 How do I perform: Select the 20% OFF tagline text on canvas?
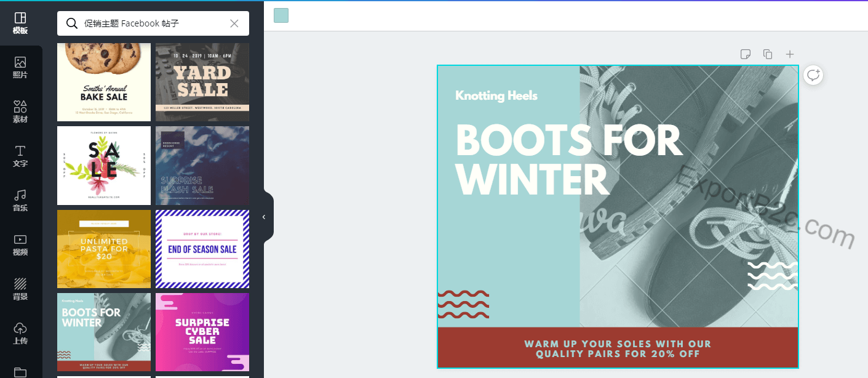(618, 348)
